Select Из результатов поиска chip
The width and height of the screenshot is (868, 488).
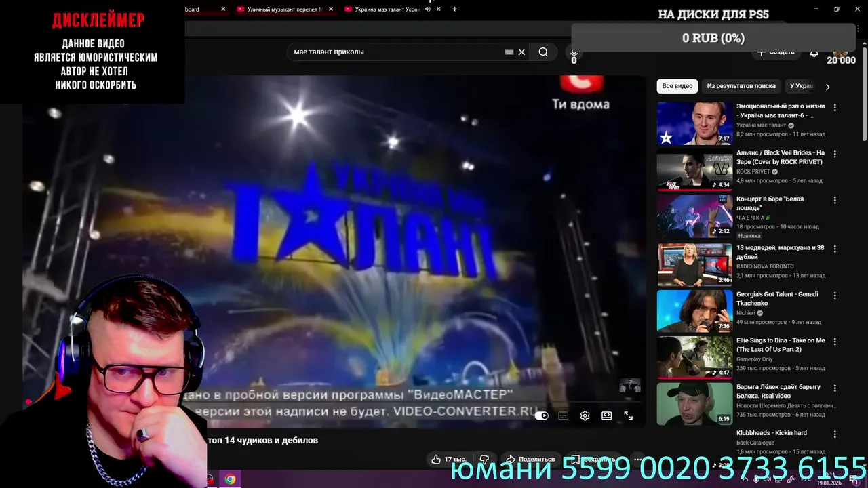coord(741,86)
